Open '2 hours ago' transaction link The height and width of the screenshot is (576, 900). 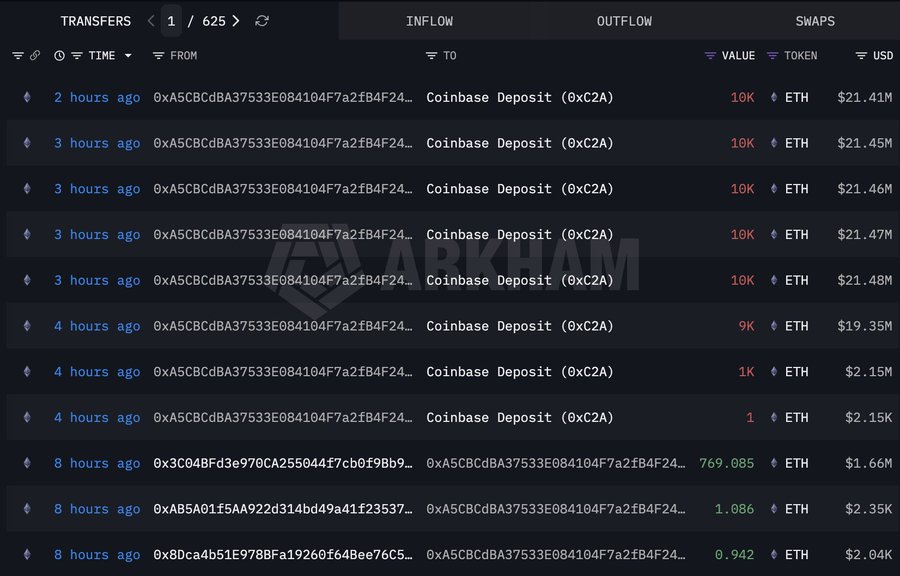(97, 97)
